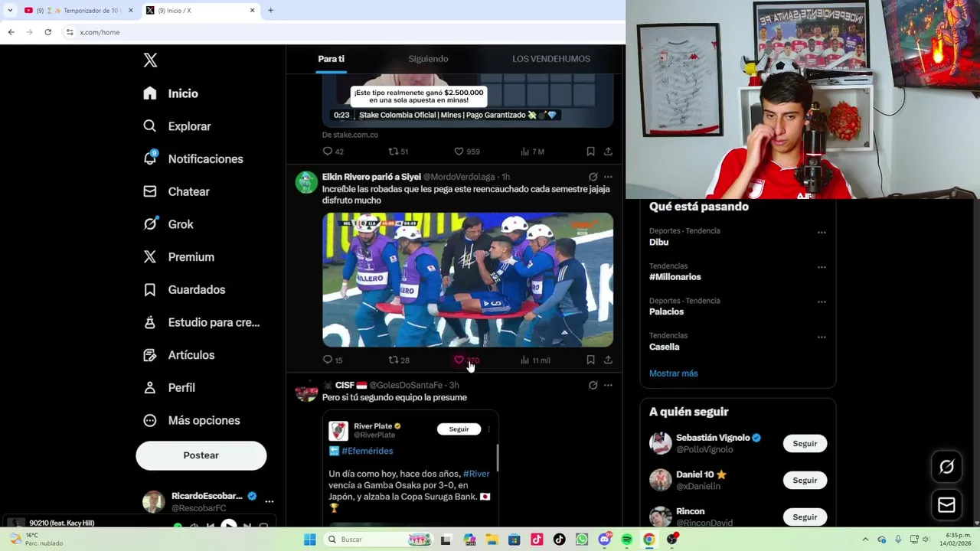Open more options on CISF post
This screenshot has height=551, width=980.
(608, 385)
